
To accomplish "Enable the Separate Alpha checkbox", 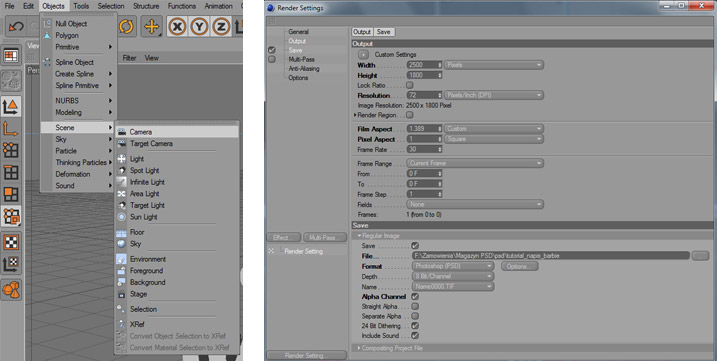I will point(415,316).
